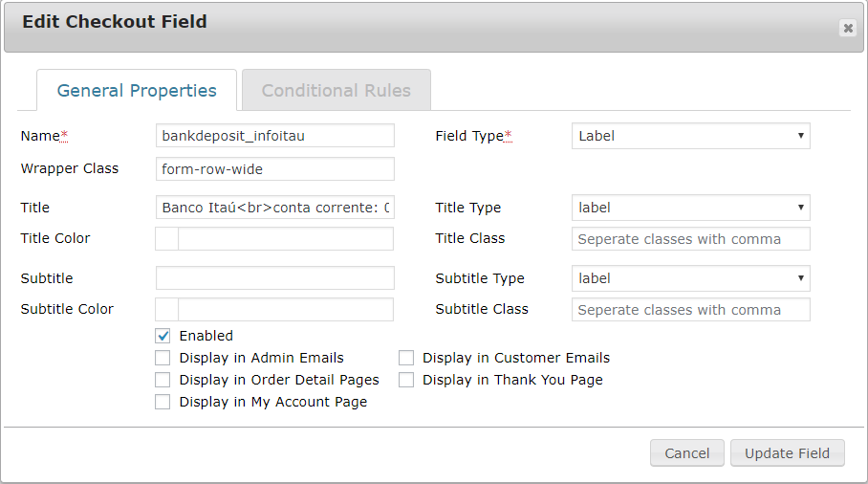Open the Subtitle Type select box

[690, 278]
